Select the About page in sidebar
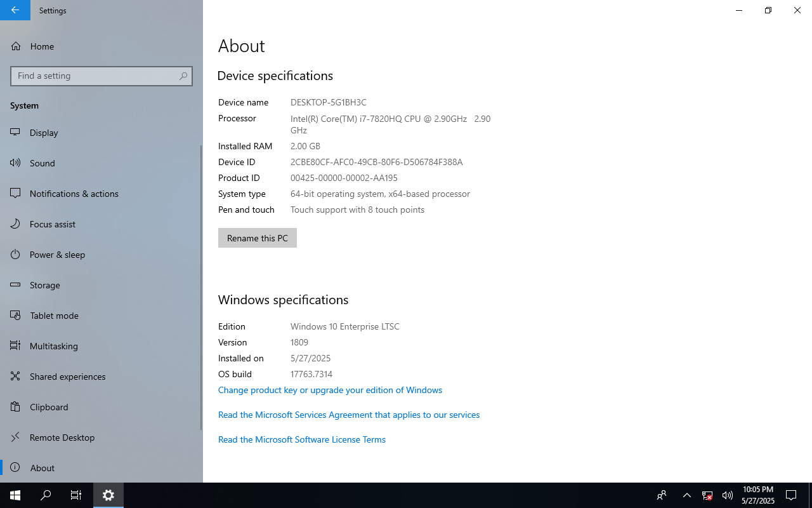 101,468
